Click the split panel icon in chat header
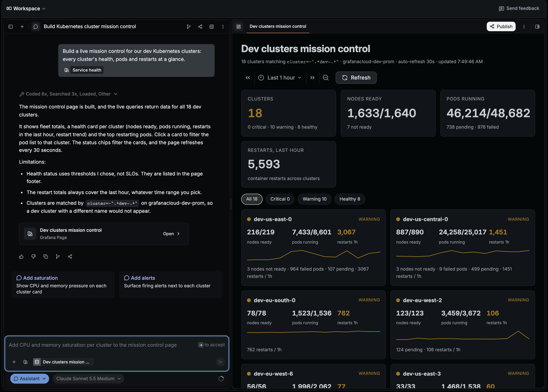The width and height of the screenshot is (548, 392). pos(212,26)
